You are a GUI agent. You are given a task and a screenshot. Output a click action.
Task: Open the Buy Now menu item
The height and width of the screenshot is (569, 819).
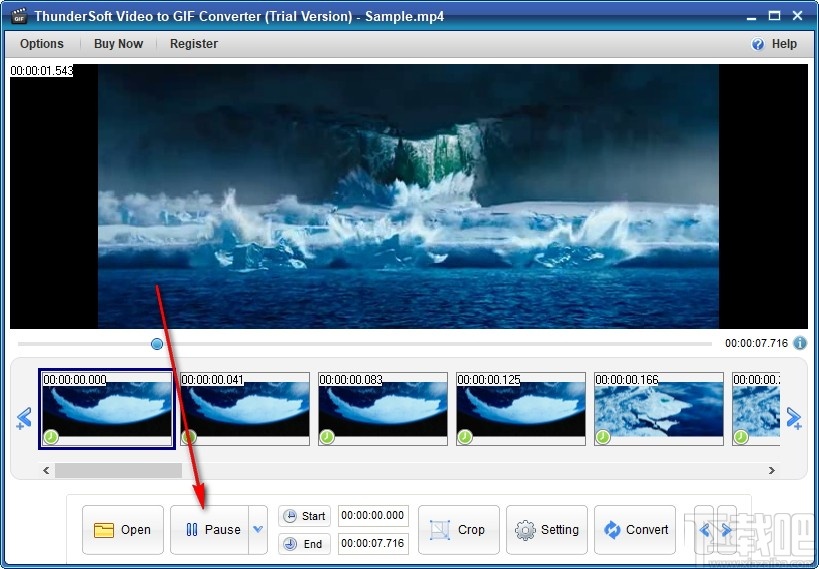coord(118,44)
